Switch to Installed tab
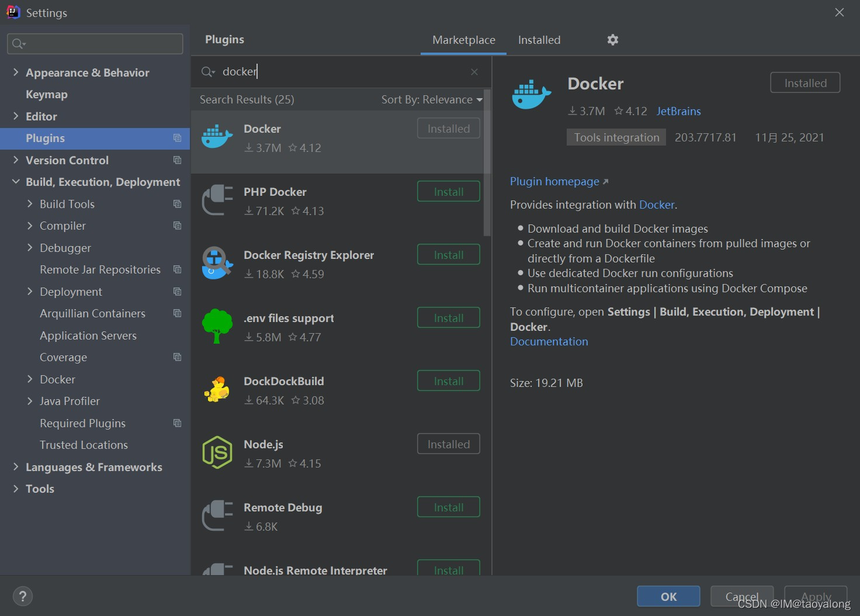Image resolution: width=860 pixels, height=616 pixels. coord(539,40)
